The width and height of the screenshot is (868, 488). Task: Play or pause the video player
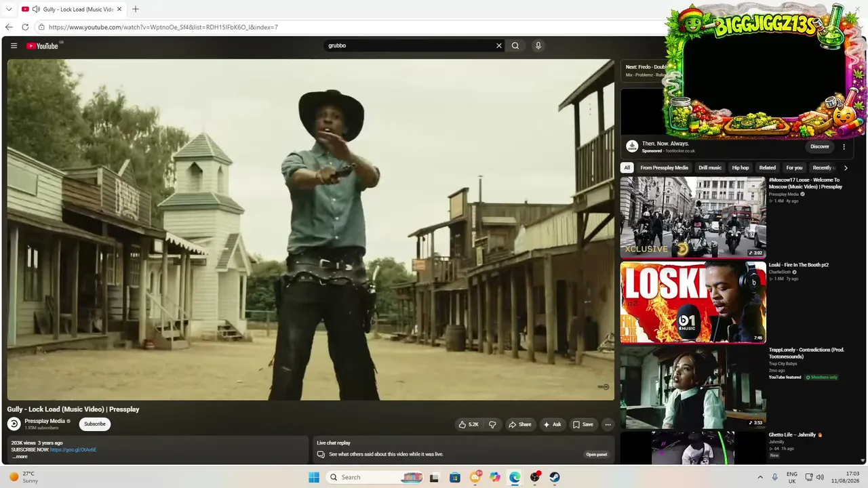point(311,230)
